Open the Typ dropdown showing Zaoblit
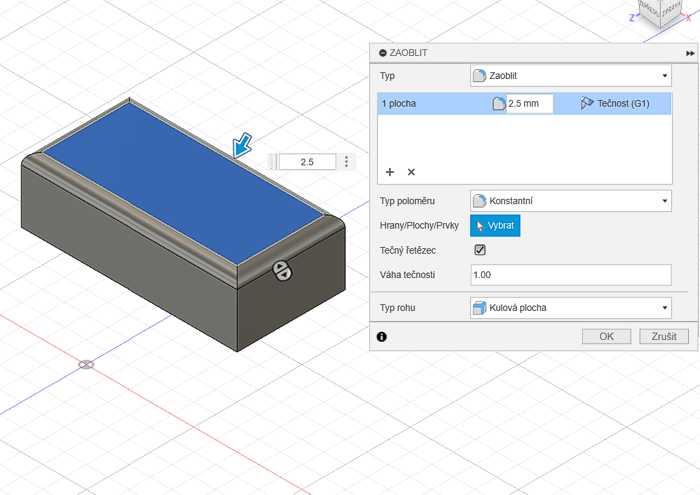 pos(570,76)
